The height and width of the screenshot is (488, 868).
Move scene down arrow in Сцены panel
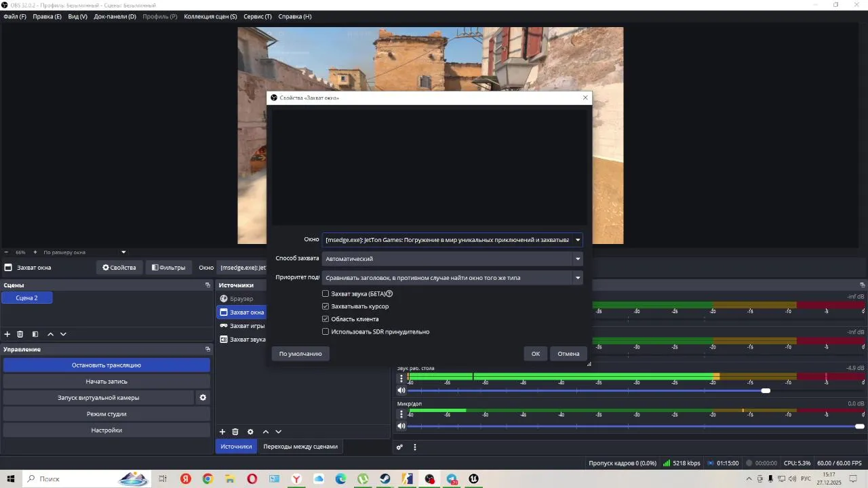(63, 334)
